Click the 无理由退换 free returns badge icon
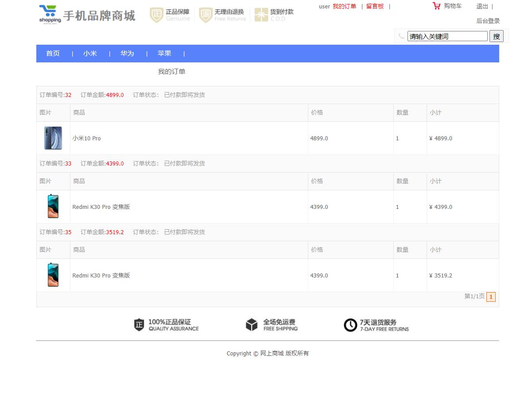 click(206, 14)
